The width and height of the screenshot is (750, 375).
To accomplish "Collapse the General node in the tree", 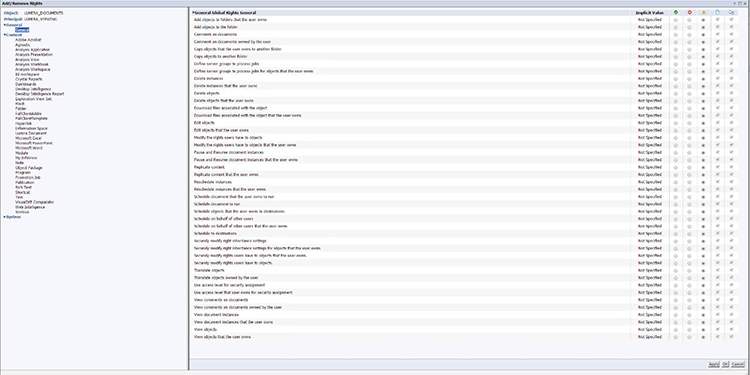I will point(5,25).
